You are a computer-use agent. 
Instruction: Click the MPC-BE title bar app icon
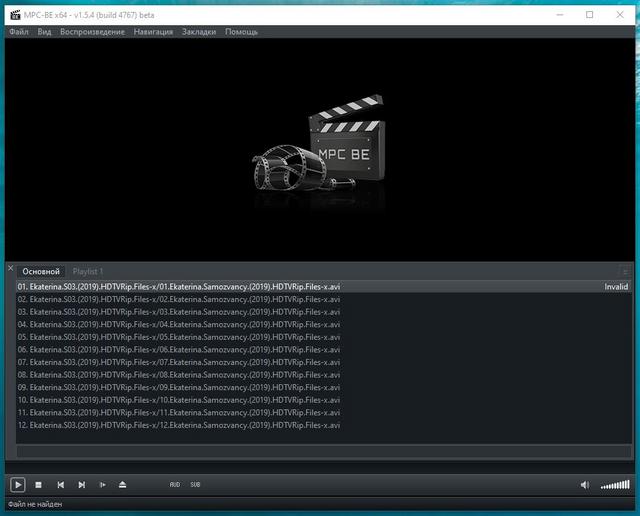click(15, 15)
